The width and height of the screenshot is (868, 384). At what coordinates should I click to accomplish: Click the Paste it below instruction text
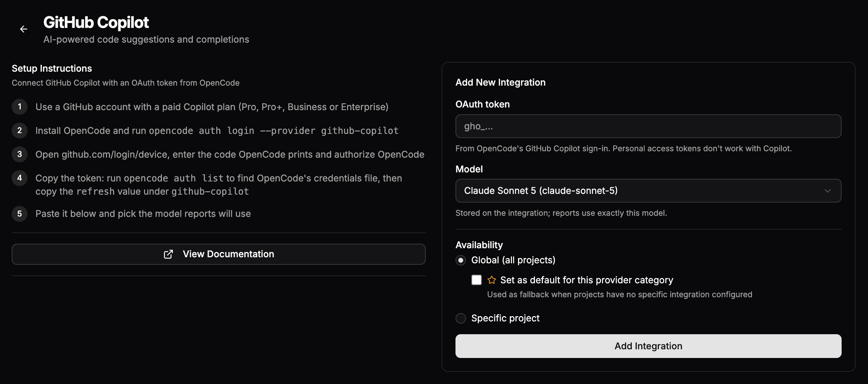point(143,214)
